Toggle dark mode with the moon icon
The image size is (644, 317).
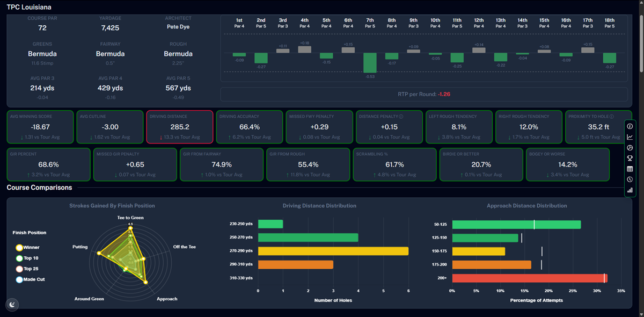click(x=12, y=305)
